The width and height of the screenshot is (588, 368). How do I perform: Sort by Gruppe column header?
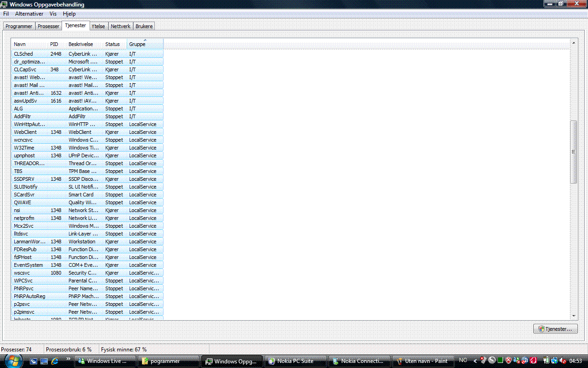[x=145, y=44]
